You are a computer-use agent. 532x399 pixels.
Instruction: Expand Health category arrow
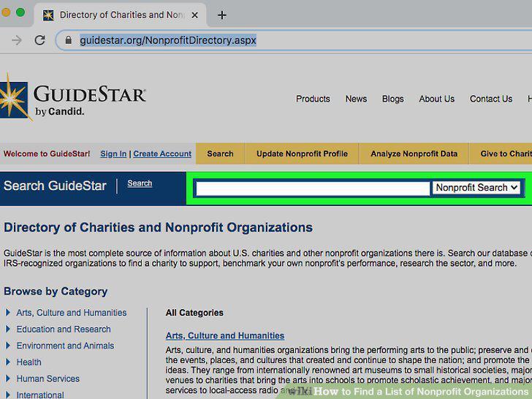click(x=8, y=362)
